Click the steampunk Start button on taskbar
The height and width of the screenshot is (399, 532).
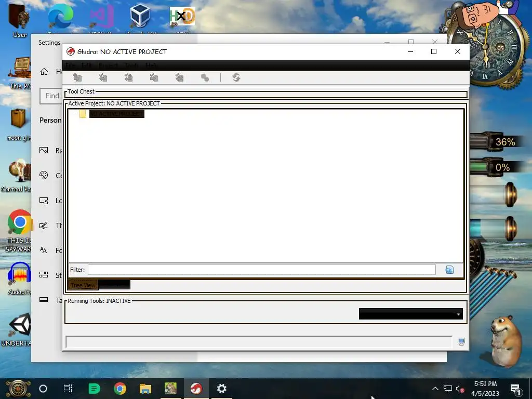[18, 389]
